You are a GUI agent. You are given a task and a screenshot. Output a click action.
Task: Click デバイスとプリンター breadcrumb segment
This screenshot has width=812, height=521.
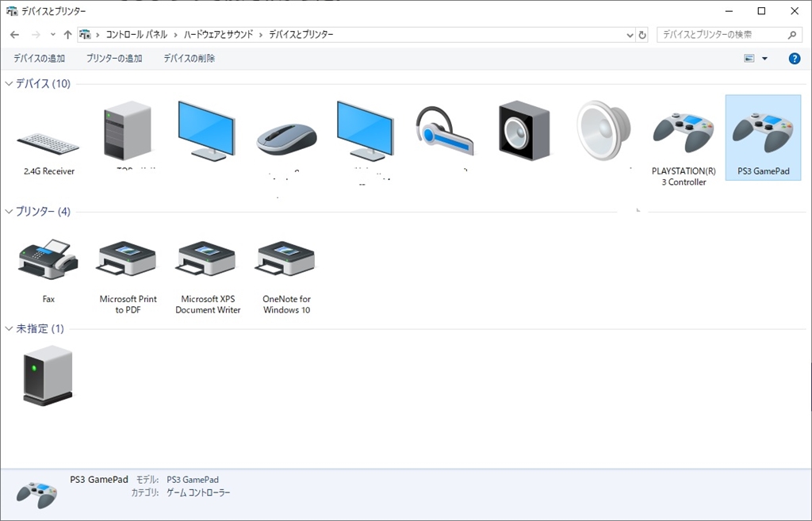[301, 35]
